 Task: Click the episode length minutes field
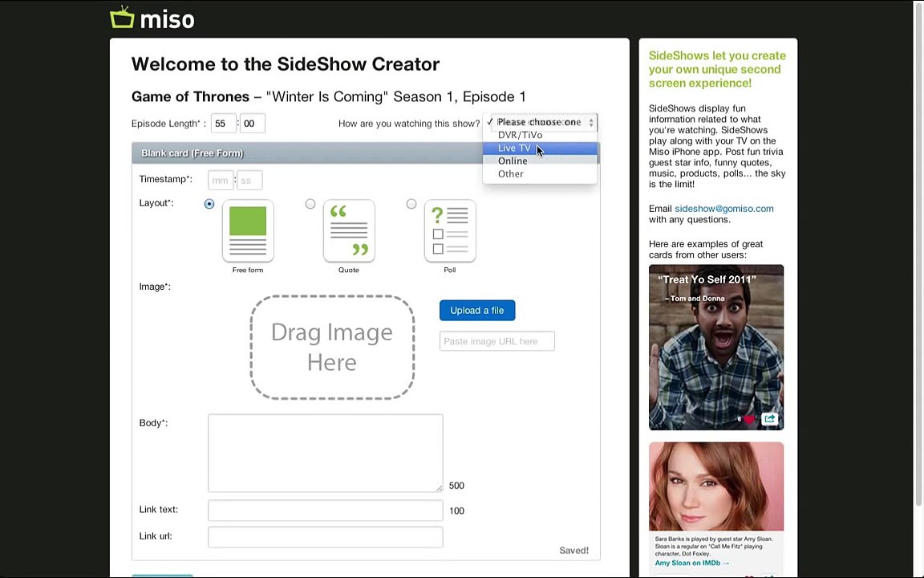[x=223, y=124]
